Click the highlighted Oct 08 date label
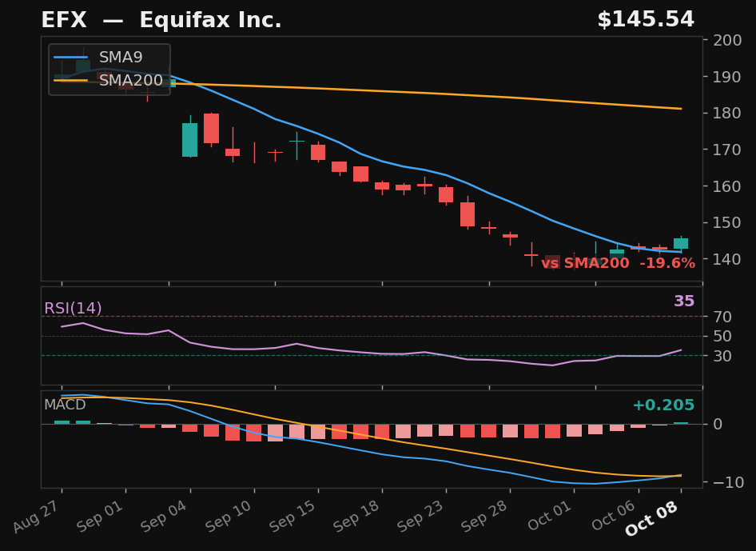The height and width of the screenshot is (551, 756). 652,518
